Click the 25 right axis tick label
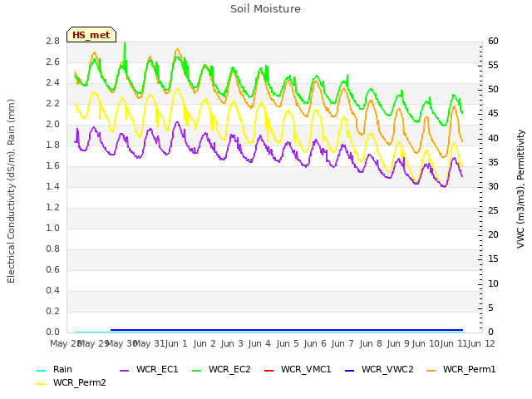532x399 pixels. 493,210
